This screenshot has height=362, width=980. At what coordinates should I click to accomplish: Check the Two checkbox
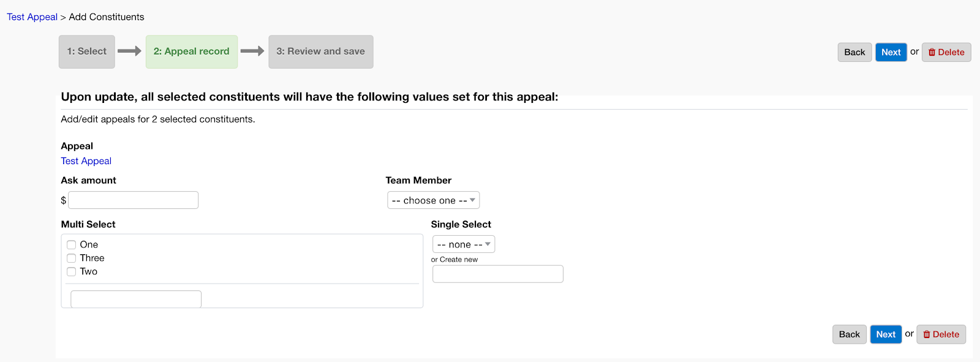tap(72, 272)
